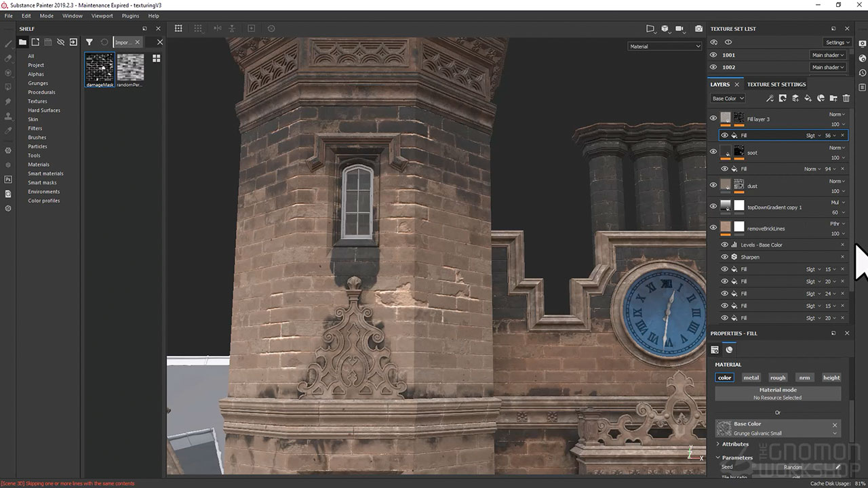
Task: Click the Export to Photoshop icon
Action: pos(8,180)
